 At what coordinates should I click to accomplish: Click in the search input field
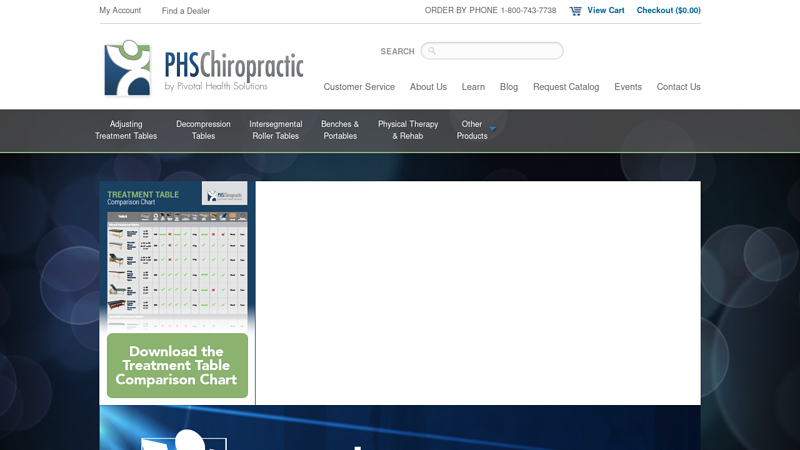coord(498,51)
